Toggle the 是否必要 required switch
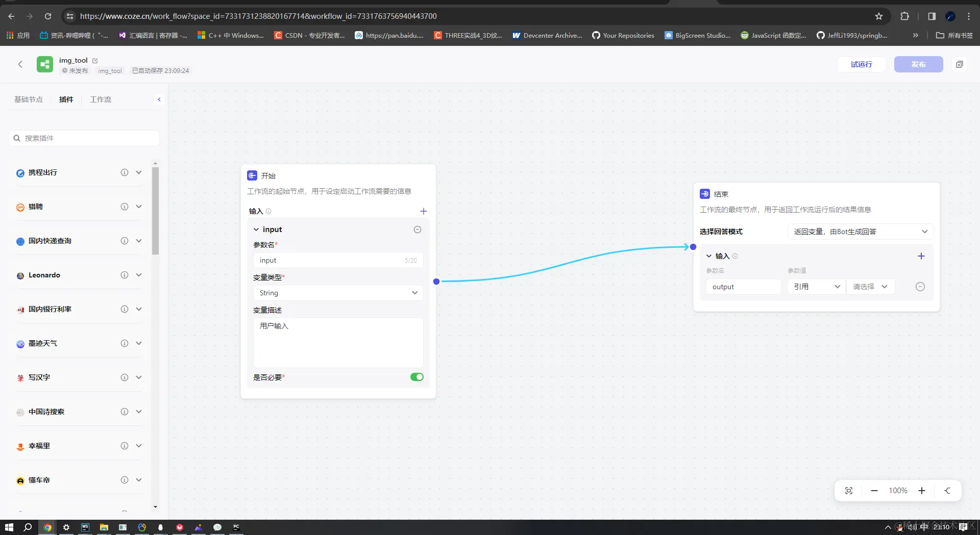Image resolution: width=980 pixels, height=535 pixels. click(x=417, y=377)
